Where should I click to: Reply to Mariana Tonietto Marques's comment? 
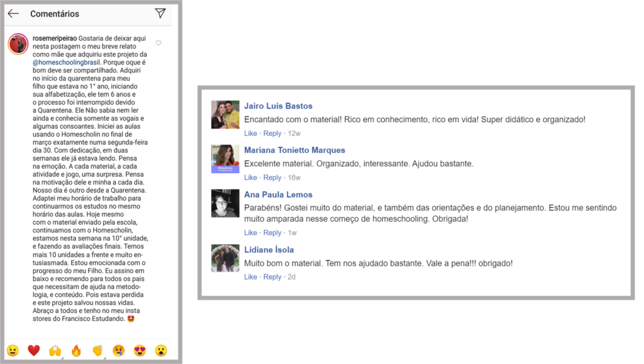272,178
